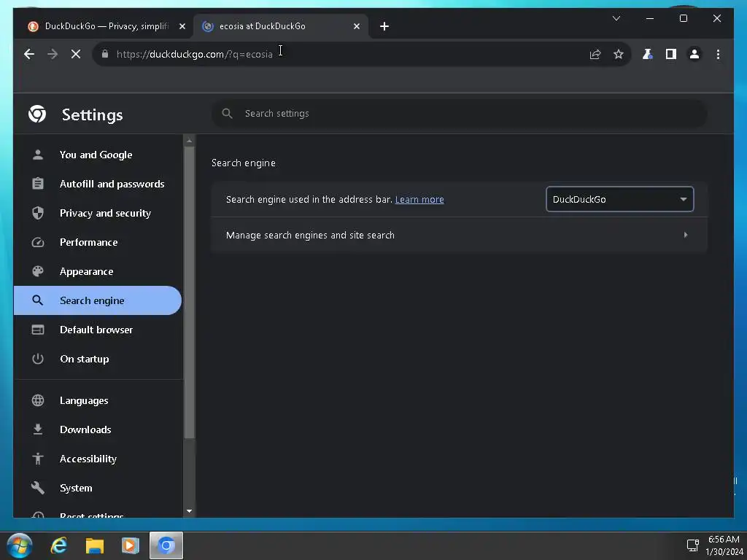
Task: Launch Internet Explorer from taskbar
Action: 58,545
